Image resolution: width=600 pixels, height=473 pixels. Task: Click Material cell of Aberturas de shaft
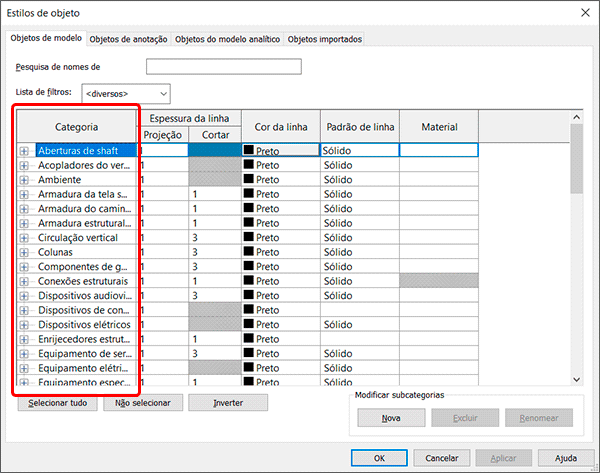point(439,150)
